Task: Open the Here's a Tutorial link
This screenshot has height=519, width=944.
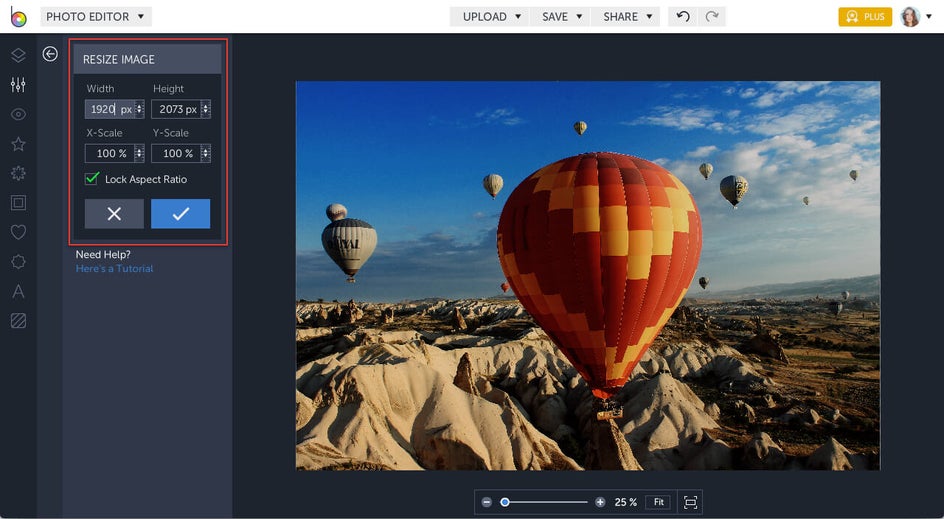Action: click(x=115, y=269)
